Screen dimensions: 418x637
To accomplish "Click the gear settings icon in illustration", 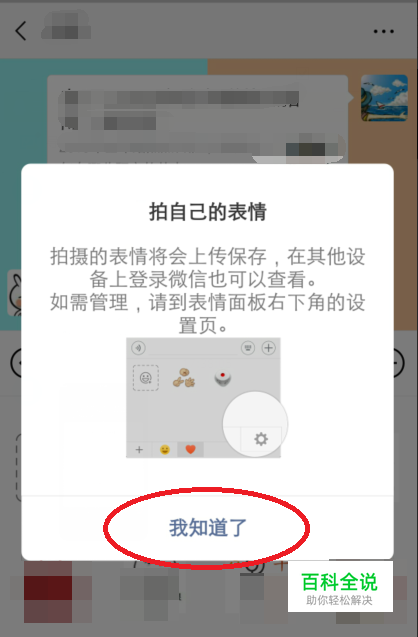I will point(261,439).
